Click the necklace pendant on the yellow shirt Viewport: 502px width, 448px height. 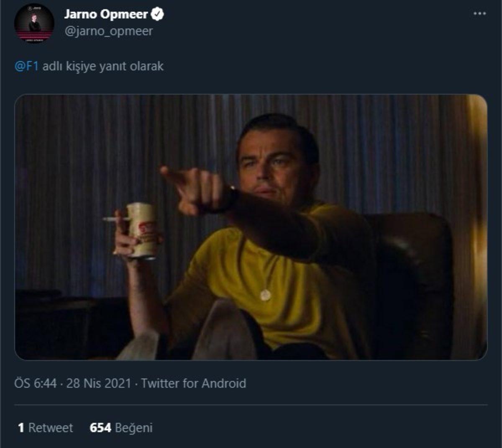(x=265, y=295)
